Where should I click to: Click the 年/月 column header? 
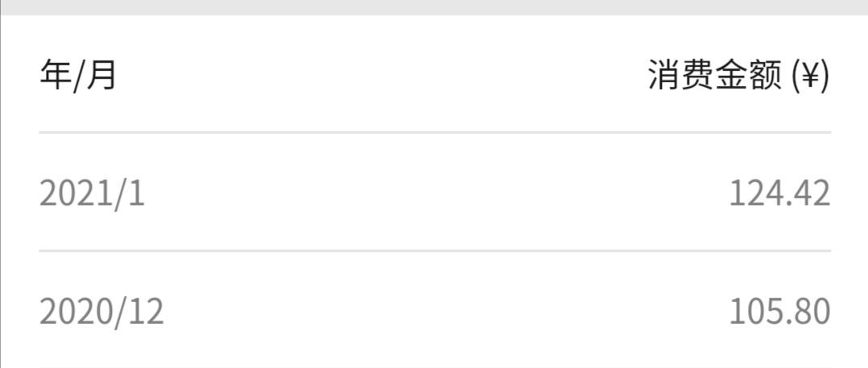tap(77, 75)
